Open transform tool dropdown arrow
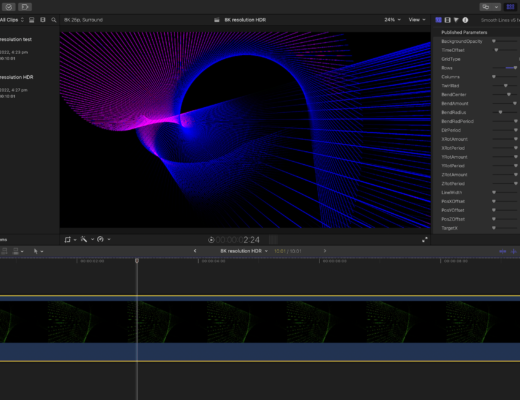520x400 pixels. pos(75,240)
